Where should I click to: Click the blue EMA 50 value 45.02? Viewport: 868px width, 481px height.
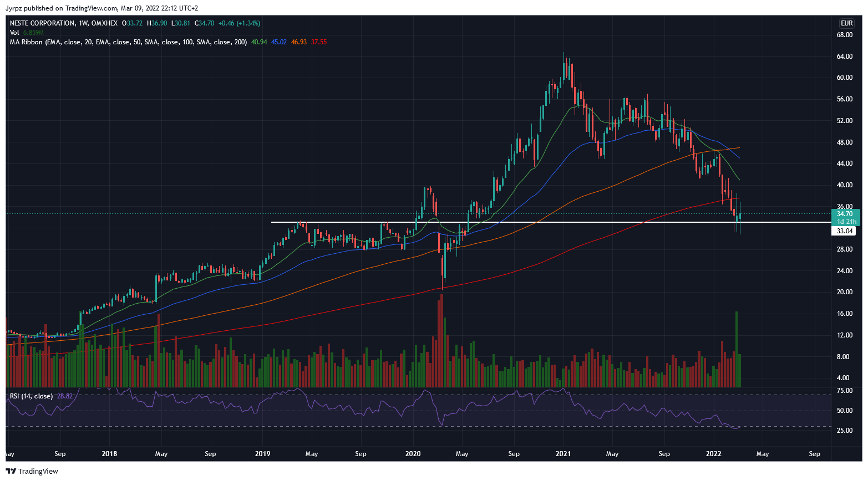coord(279,42)
